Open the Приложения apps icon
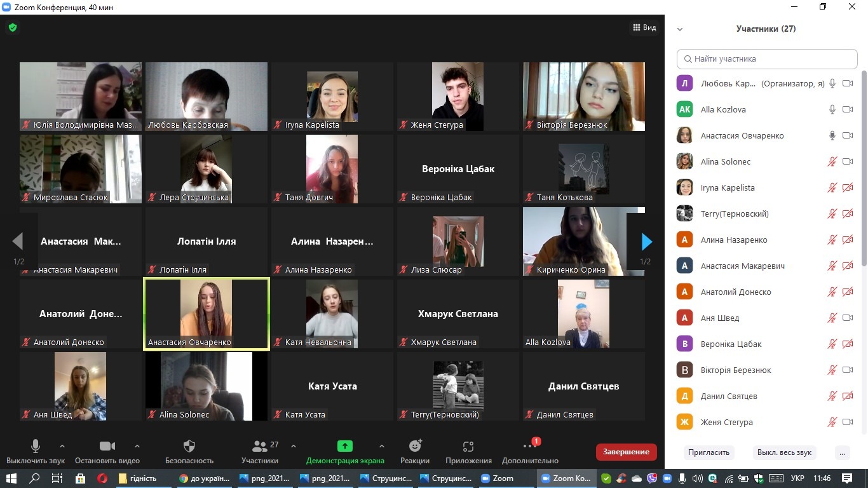 coord(468,446)
